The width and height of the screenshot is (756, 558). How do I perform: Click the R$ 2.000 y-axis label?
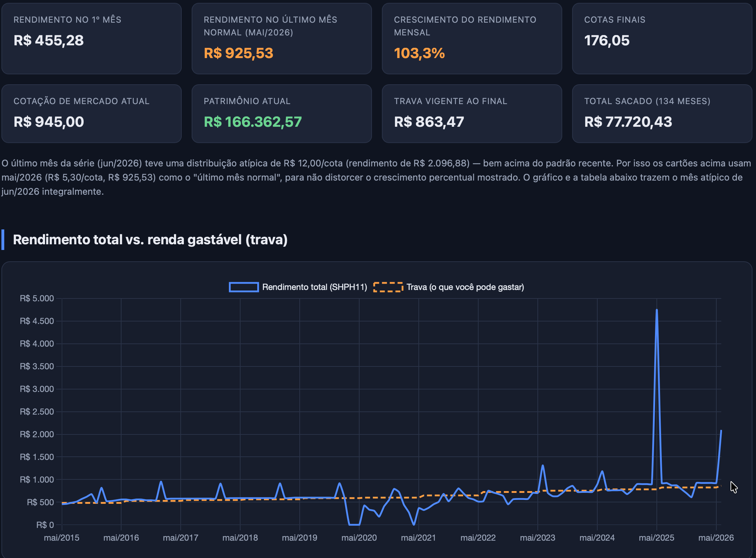(37, 434)
